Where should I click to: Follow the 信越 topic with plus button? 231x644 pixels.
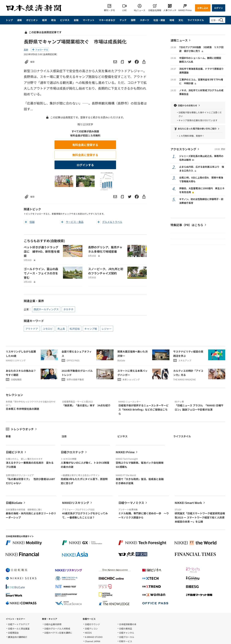pyautogui.click(x=26, y=222)
